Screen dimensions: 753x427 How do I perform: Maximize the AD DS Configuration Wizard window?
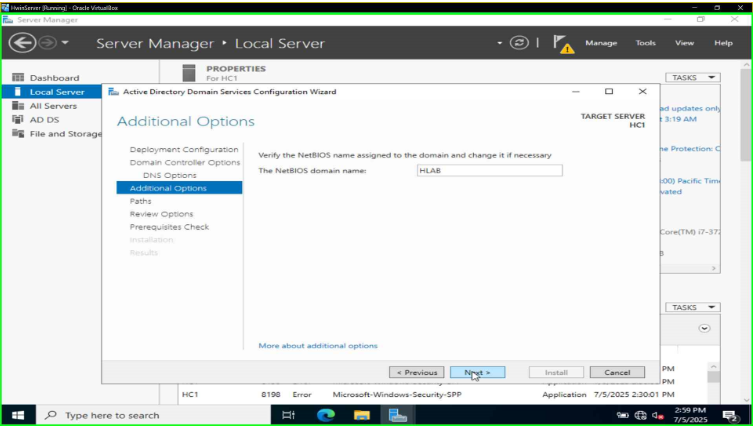point(608,91)
